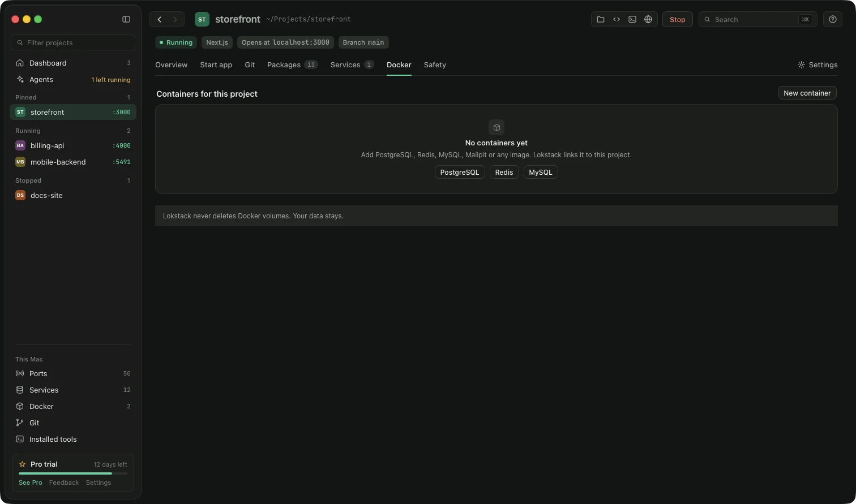Open the Start app tab
Image resolution: width=856 pixels, height=504 pixels.
tap(216, 64)
